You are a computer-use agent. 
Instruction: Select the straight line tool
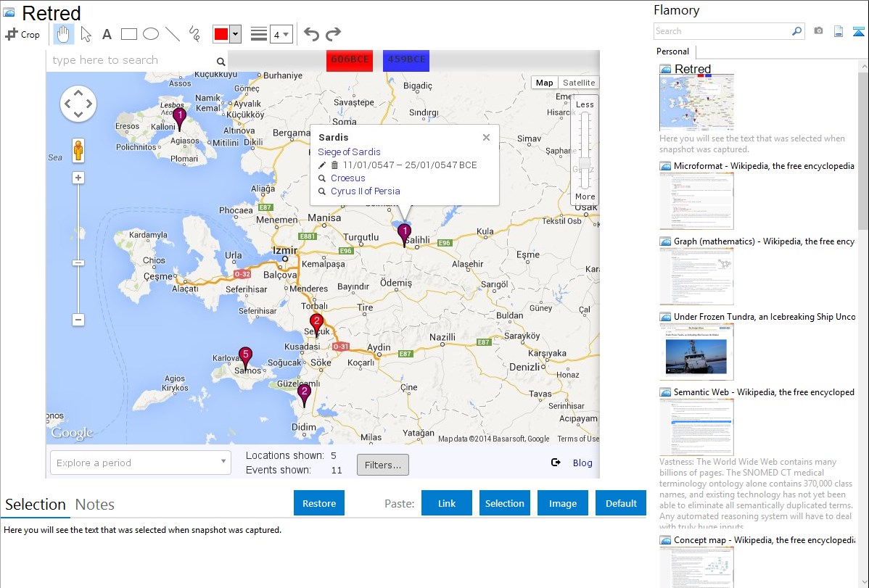(x=173, y=34)
